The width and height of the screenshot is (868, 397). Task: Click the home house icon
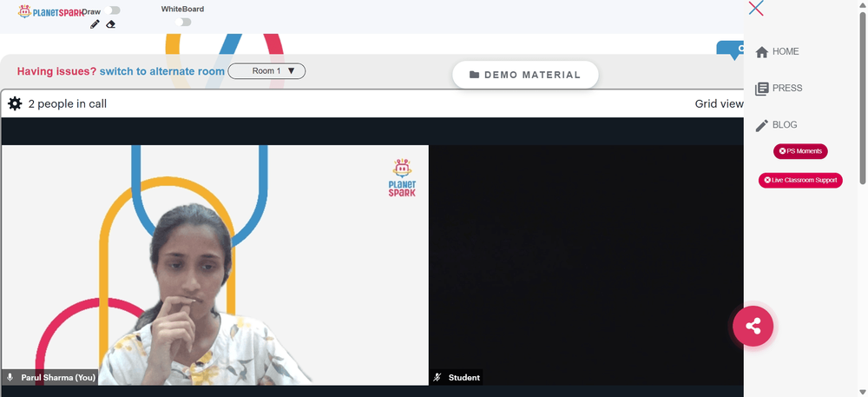point(762,52)
